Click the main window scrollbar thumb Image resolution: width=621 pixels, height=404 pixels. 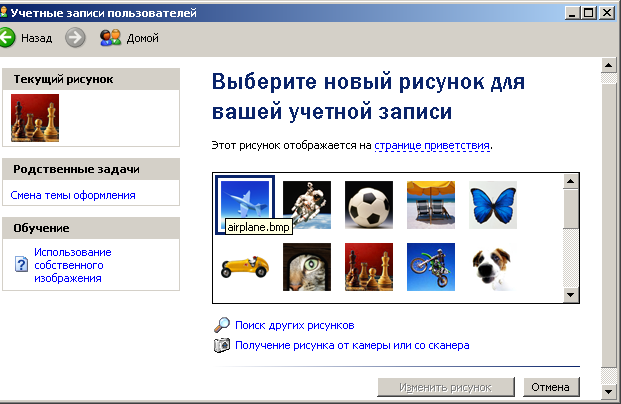click(x=609, y=226)
